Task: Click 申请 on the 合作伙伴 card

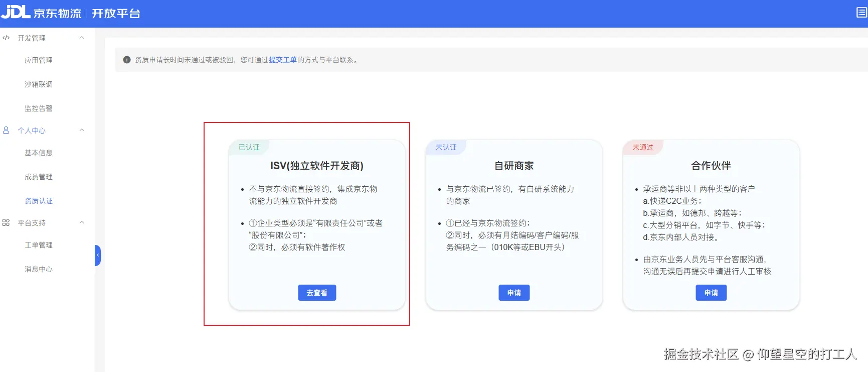Action: [711, 293]
